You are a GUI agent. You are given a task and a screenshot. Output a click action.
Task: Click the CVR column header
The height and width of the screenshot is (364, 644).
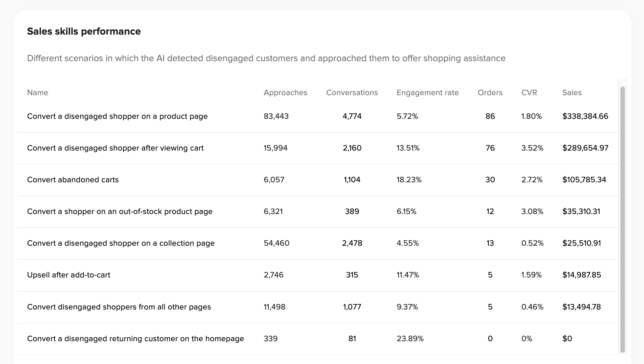click(x=529, y=93)
